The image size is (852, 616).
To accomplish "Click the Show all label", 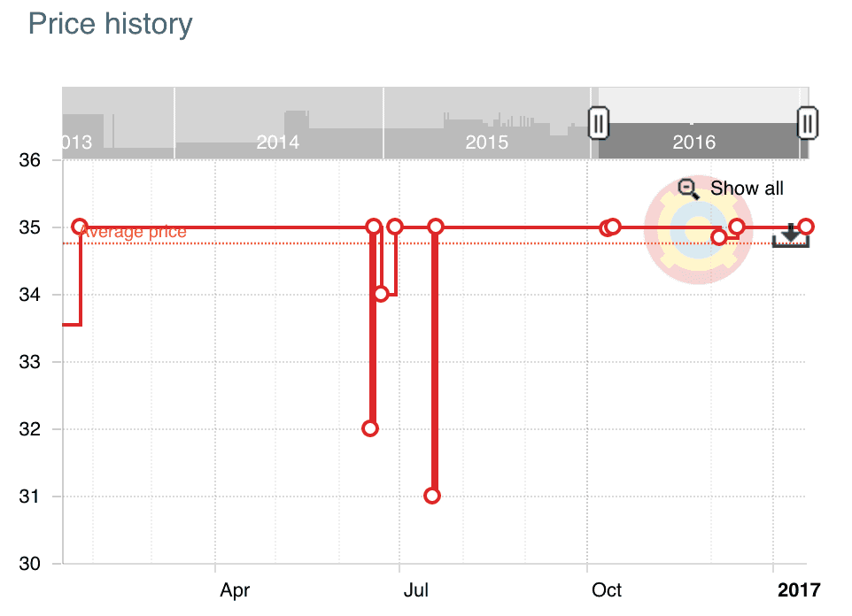I will click(747, 188).
